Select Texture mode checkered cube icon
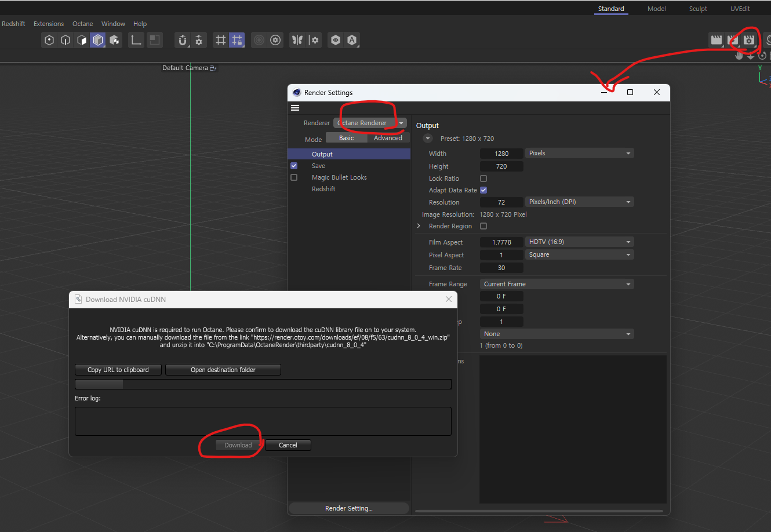771x532 pixels. click(x=114, y=40)
